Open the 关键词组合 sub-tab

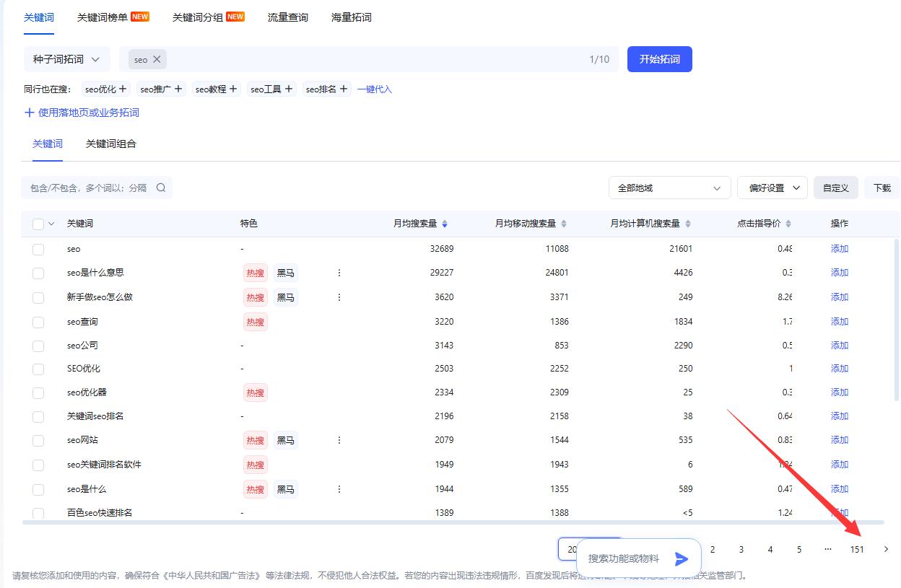(x=111, y=144)
